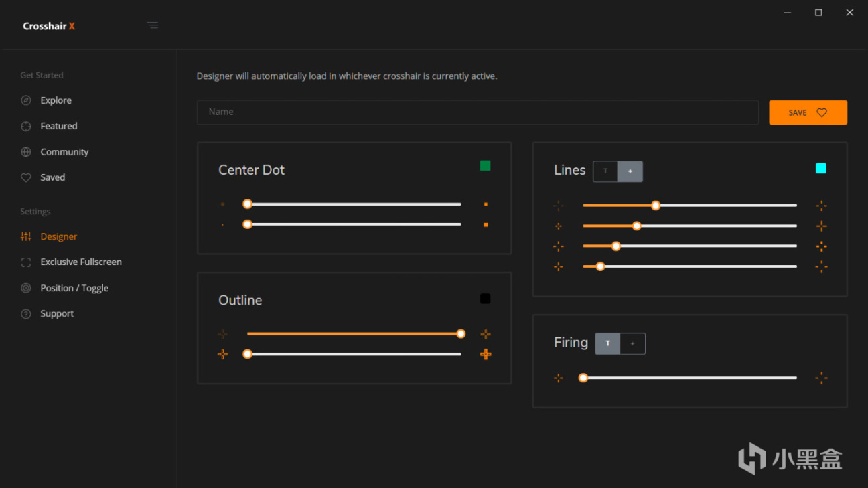This screenshot has width=868, height=488.
Task: Open the cyan Lines color swatch
Action: point(821,169)
